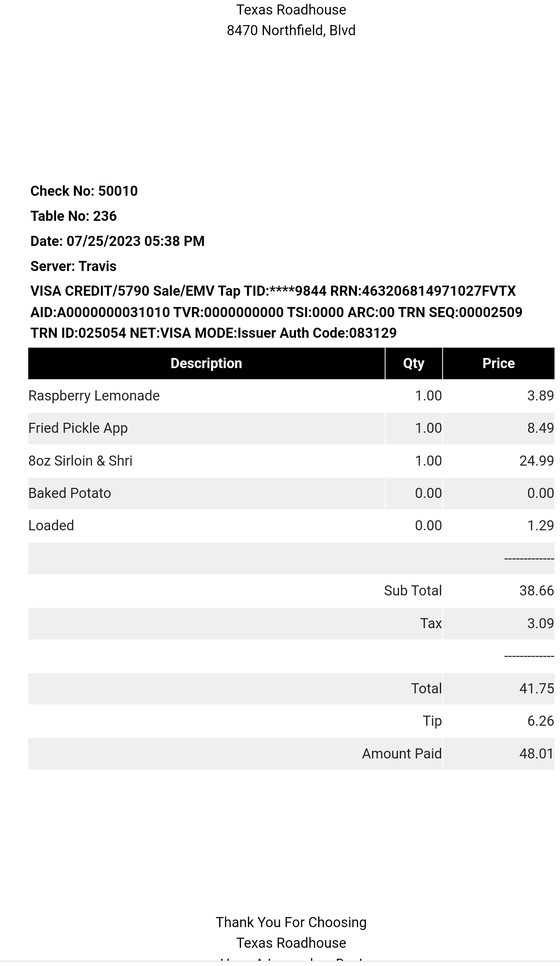Click the Amount Paid value 48.01
Viewport: 560px width, 966px height.
pyautogui.click(x=537, y=754)
